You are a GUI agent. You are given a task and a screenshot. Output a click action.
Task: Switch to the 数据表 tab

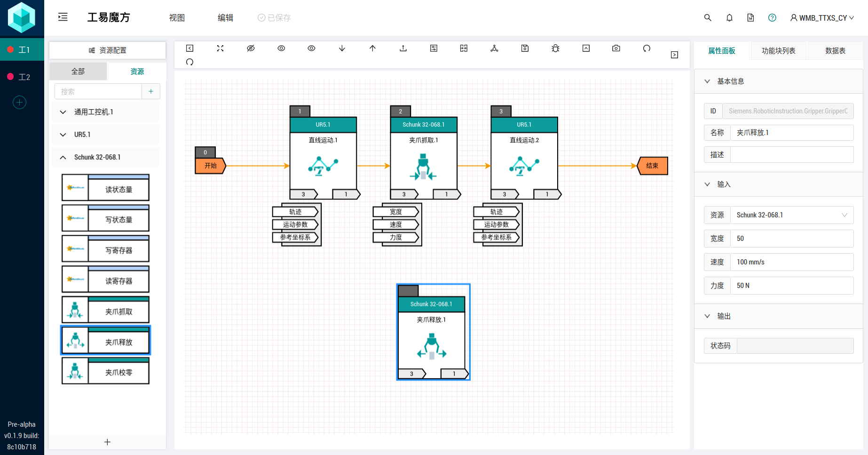tap(835, 51)
